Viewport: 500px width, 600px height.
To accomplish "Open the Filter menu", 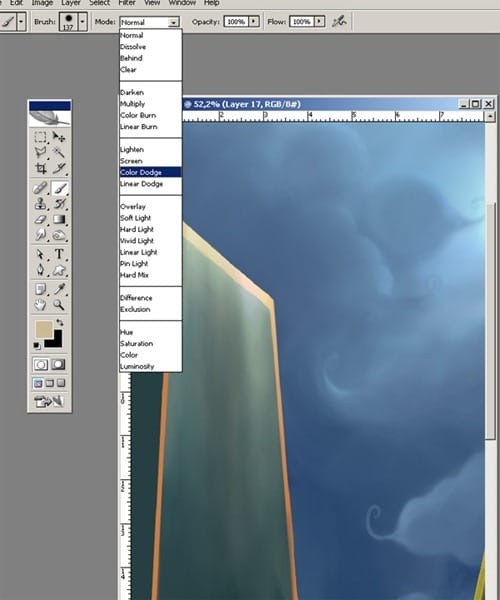I will click(127, 3).
